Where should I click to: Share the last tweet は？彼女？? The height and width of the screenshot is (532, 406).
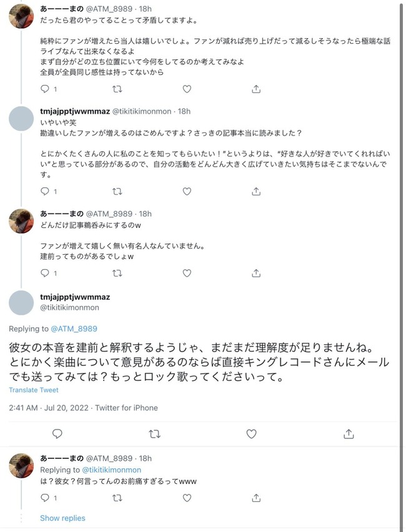coord(255,498)
